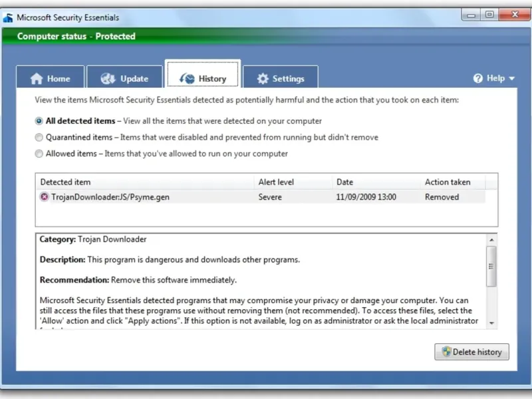Click the Help question mark icon
Image resolution: width=532 pixels, height=399 pixels.
(x=477, y=78)
